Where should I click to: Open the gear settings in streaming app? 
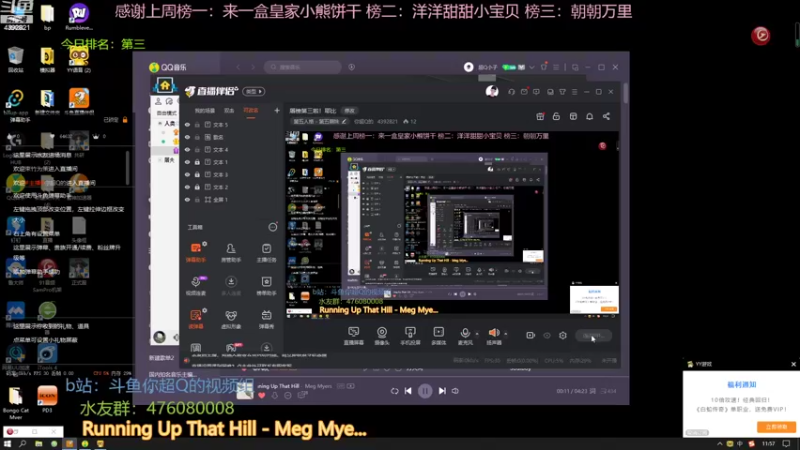(x=563, y=335)
